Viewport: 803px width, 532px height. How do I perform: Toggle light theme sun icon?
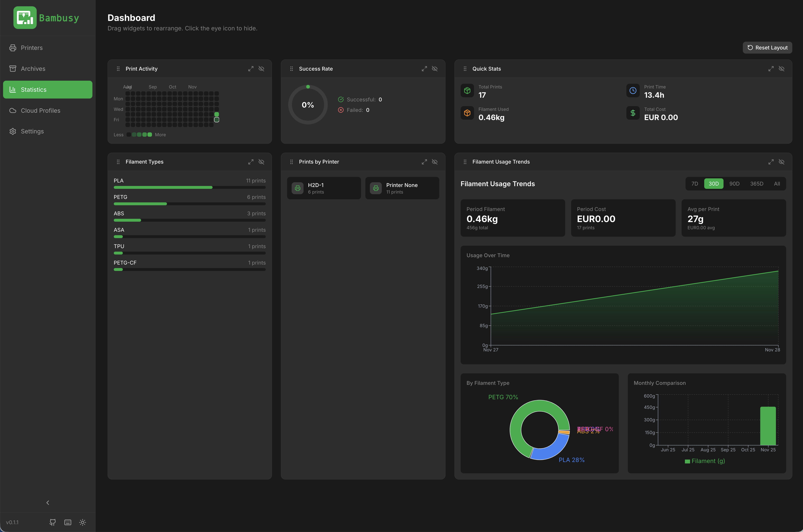click(x=83, y=522)
